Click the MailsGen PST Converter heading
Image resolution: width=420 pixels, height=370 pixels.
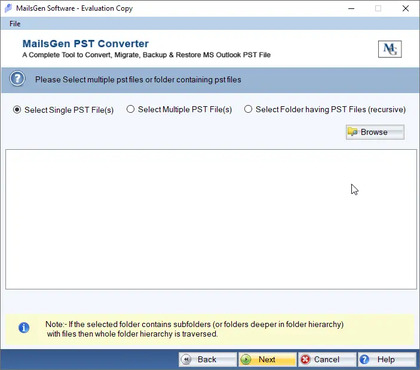86,44
